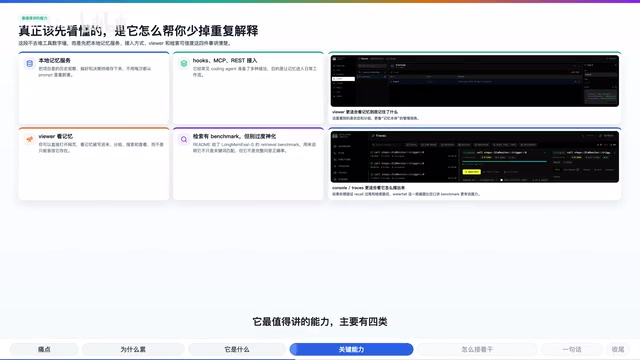Viewport: 640px width, 360px height.
Task: Switch to the 痛点 section tab
Action: pos(44,349)
